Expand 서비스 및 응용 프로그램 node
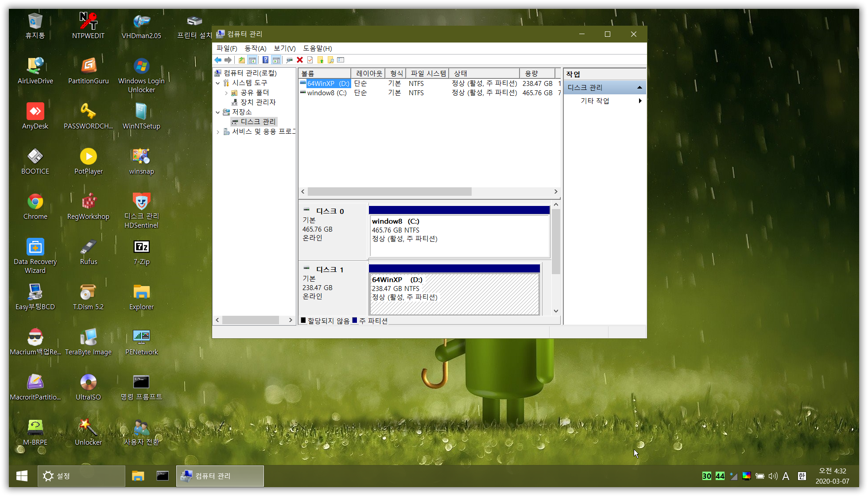Screen dimensions: 868x496 [218, 132]
